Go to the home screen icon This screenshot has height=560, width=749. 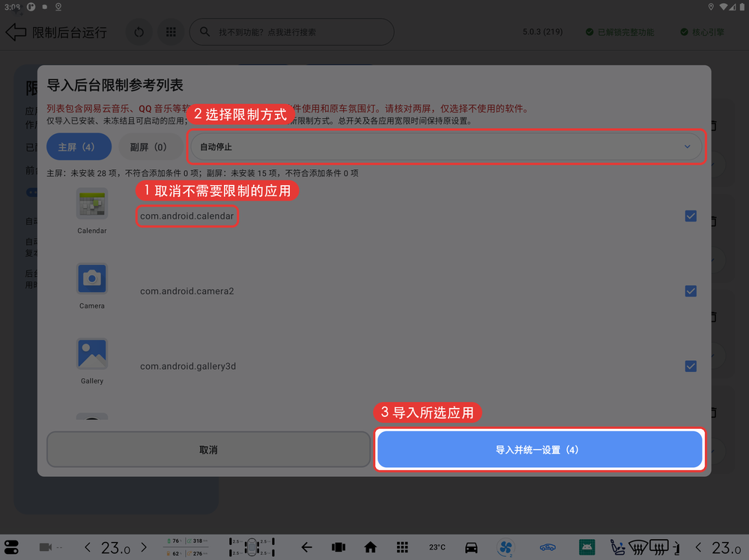click(370, 547)
